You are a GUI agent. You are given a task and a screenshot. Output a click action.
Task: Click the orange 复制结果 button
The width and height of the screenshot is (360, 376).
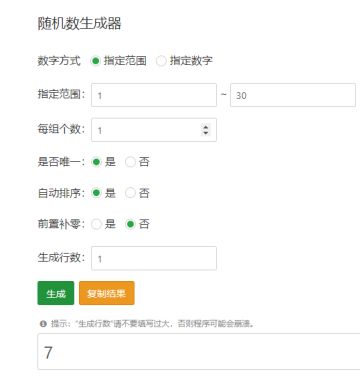pyautogui.click(x=107, y=293)
